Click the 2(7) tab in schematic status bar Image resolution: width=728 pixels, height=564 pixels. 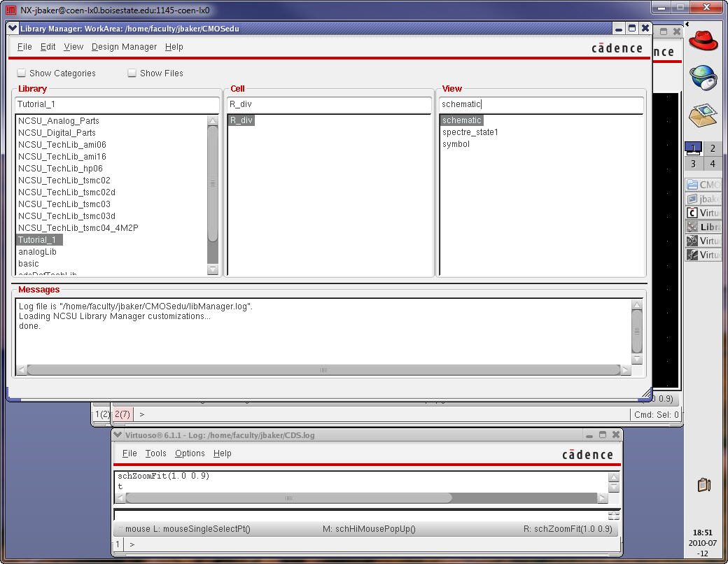click(x=122, y=414)
